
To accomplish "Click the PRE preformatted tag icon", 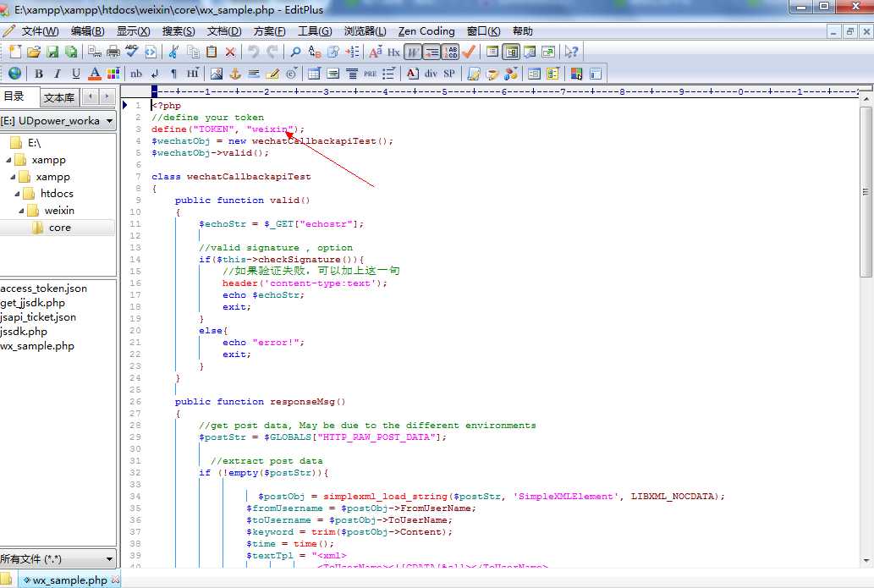I will click(x=371, y=74).
